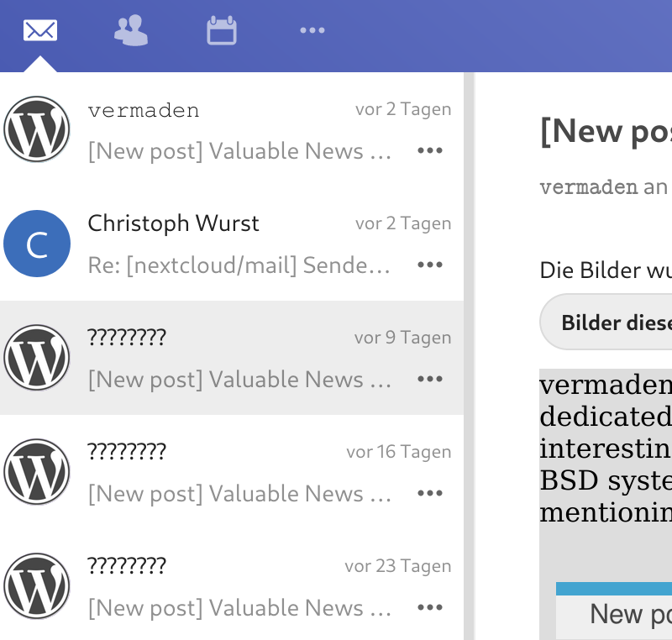Open the Calendar app
Image resolution: width=672 pixels, height=640 pixels.
point(220,30)
